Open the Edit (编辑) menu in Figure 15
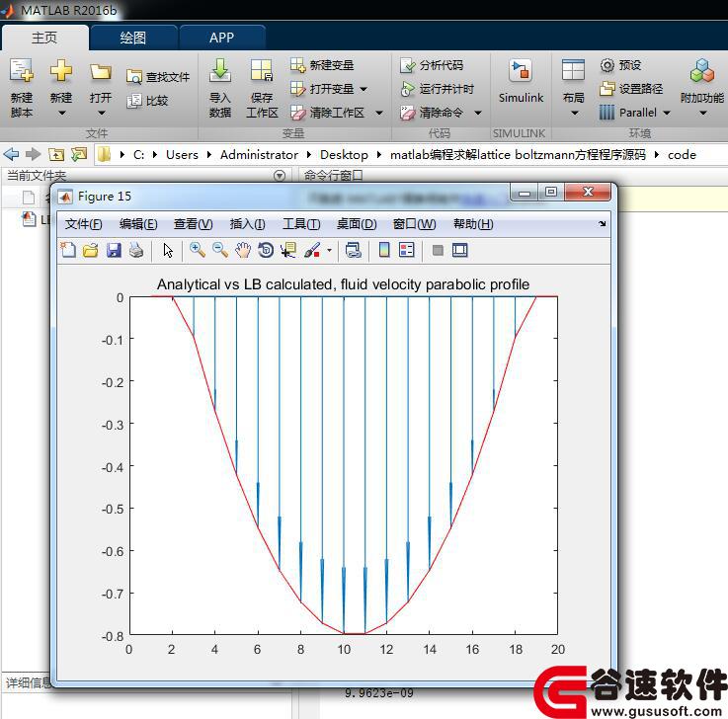 (138, 224)
